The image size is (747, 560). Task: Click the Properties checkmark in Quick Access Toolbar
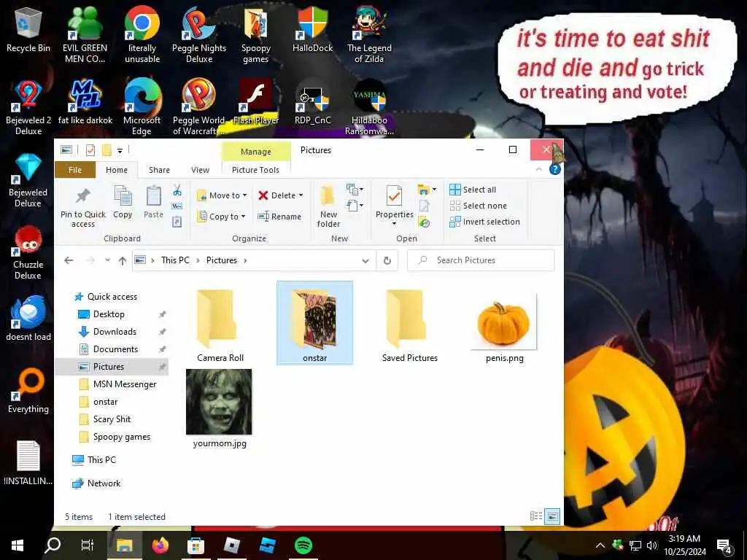pyautogui.click(x=90, y=150)
